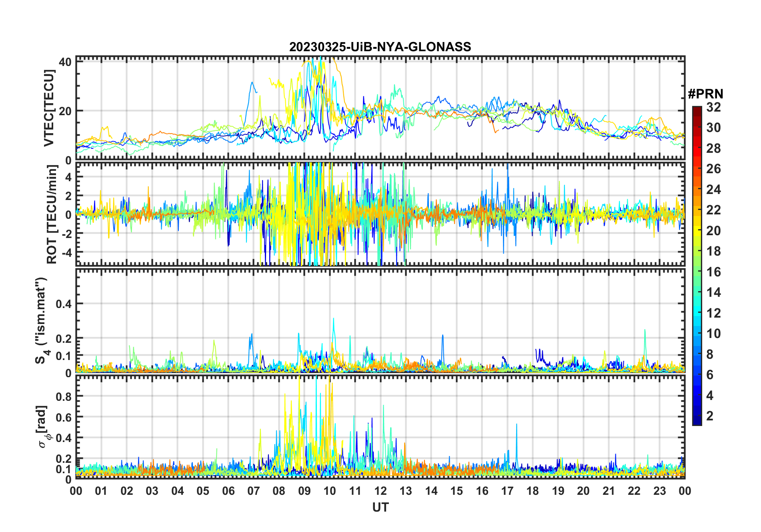The height and width of the screenshot is (532, 761).
Task: Select colorbar tick label 24
Action: coord(713,190)
